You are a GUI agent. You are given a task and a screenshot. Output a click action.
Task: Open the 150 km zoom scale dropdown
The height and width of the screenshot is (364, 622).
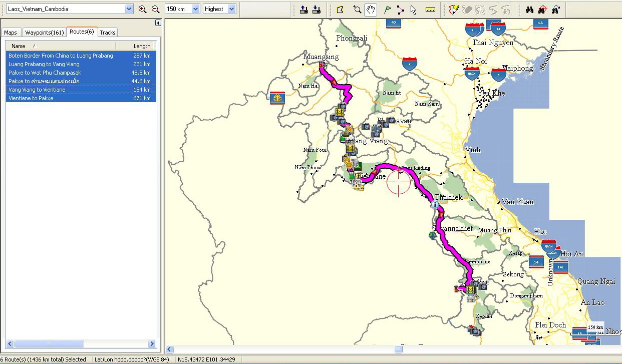[x=195, y=9]
